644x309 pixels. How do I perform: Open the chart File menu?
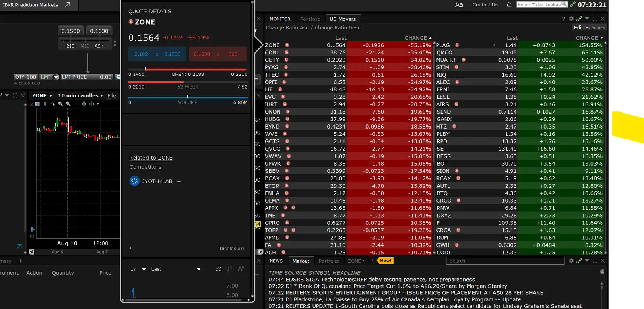coord(111,96)
